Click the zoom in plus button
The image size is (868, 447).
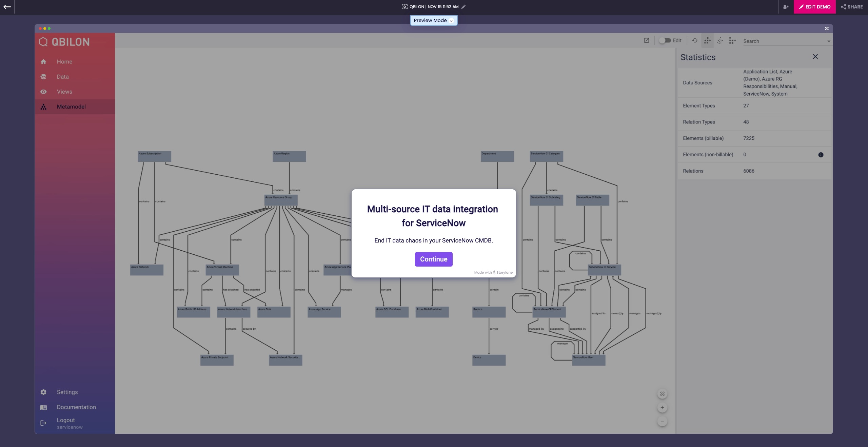(x=662, y=408)
